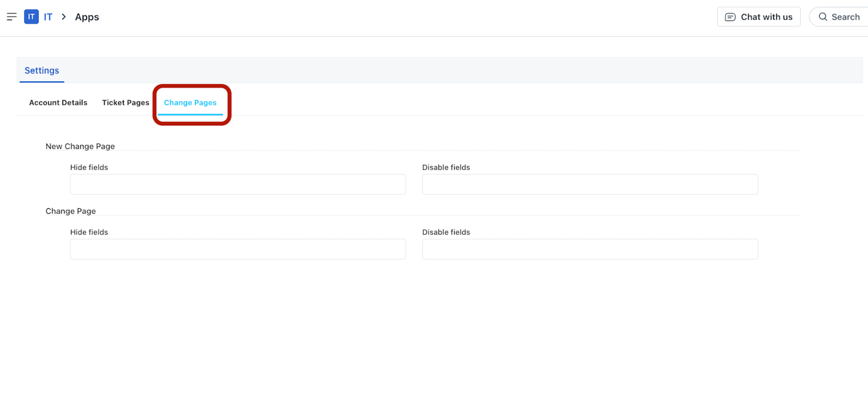Click Hide fields label under Change Page
This screenshot has height=397, width=868.
click(x=89, y=232)
